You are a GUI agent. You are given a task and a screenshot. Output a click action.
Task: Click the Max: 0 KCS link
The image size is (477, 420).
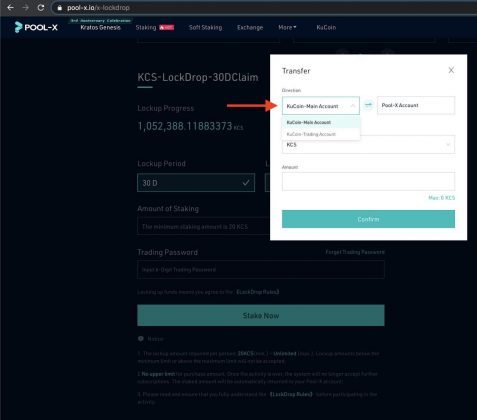pos(441,198)
